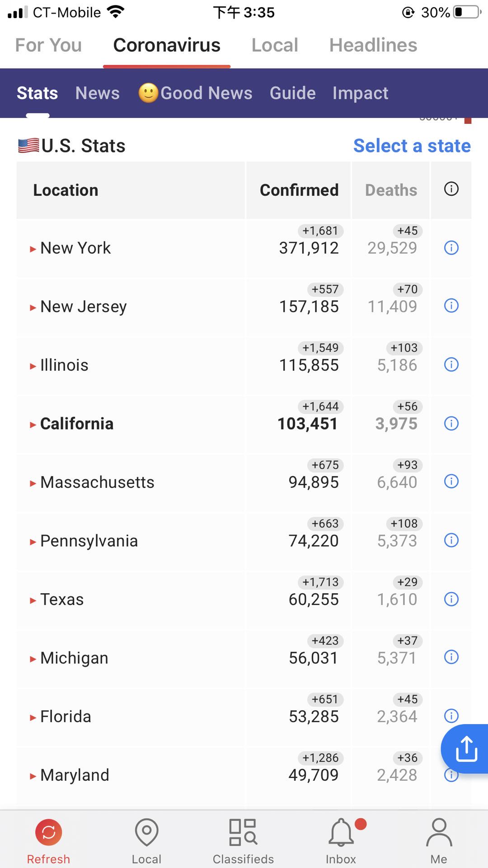Viewport: 488px width, 868px height.
Task: Click info icon in table header
Action: pos(451,189)
